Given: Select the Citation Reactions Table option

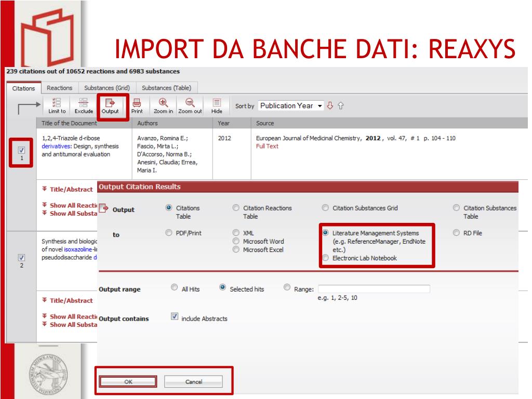Looking at the screenshot, I should pos(236,208).
